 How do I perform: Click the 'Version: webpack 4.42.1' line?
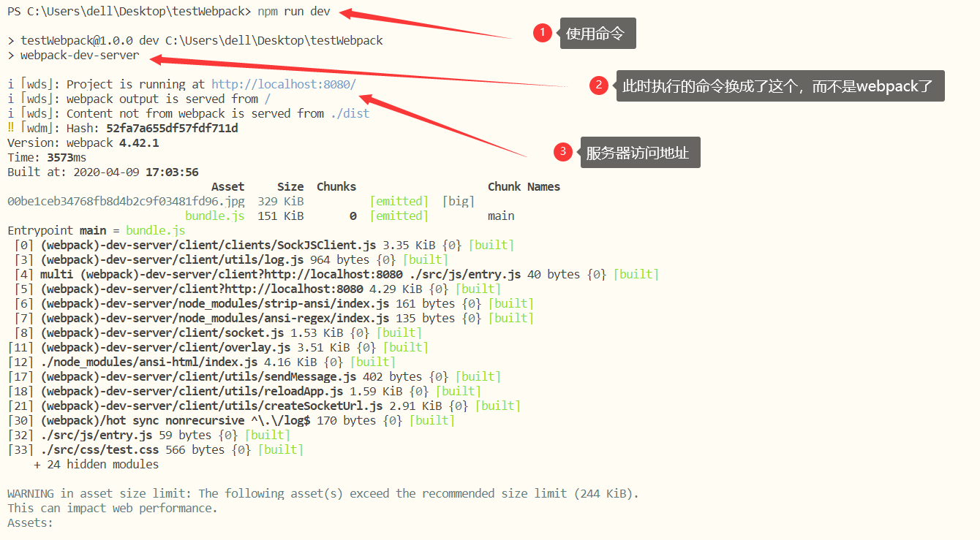83,142
